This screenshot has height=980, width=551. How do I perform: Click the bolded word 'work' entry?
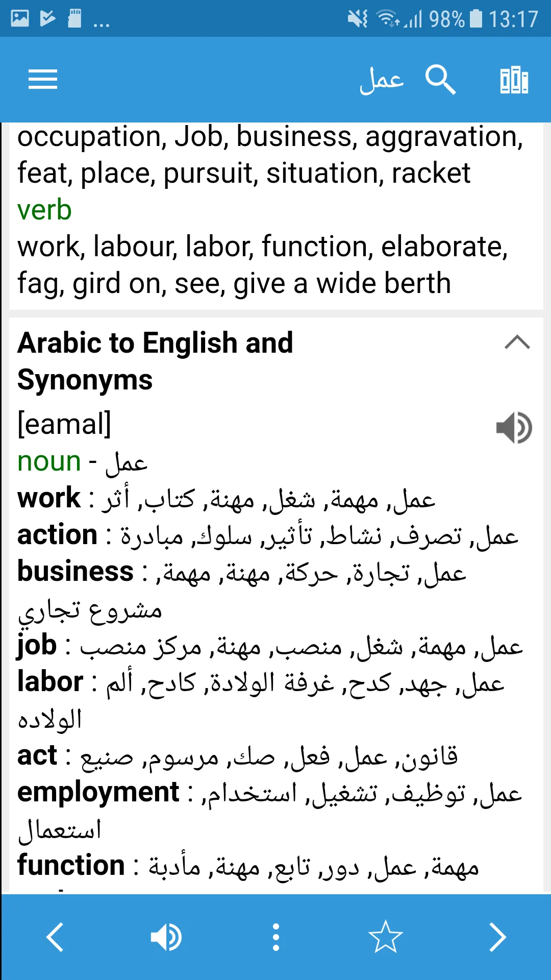[47, 498]
